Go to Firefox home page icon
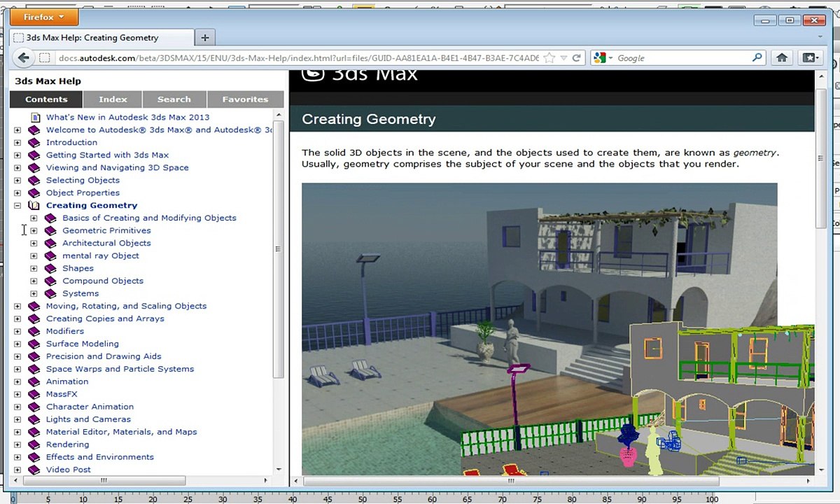The width and height of the screenshot is (840, 504). pyautogui.click(x=782, y=58)
